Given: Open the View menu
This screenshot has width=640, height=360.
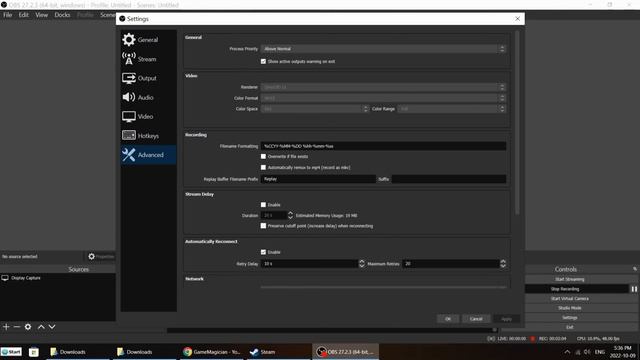Looking at the screenshot, I should [42, 15].
